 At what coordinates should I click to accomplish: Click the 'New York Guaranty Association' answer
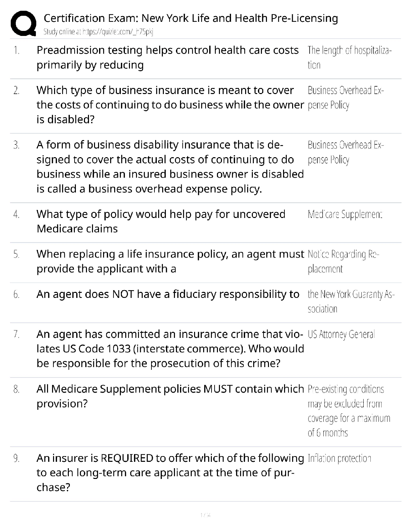(x=351, y=301)
